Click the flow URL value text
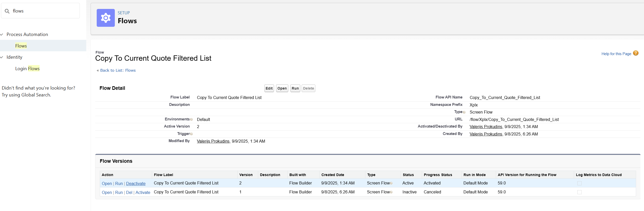Viewport: 644px width, 211px height. pyautogui.click(x=514, y=120)
